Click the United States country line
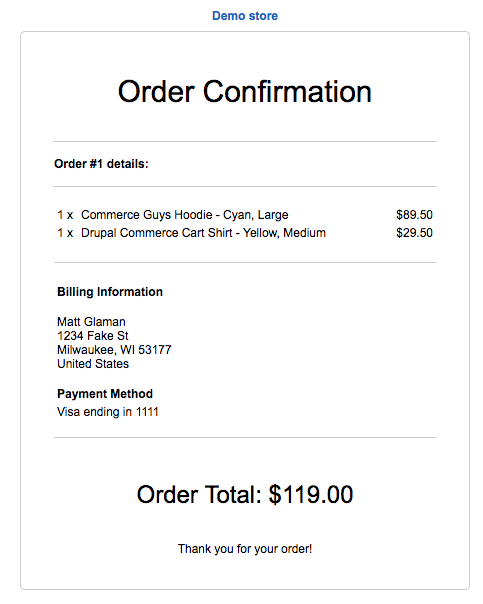Viewport: 483px width, 604px height. click(x=93, y=364)
